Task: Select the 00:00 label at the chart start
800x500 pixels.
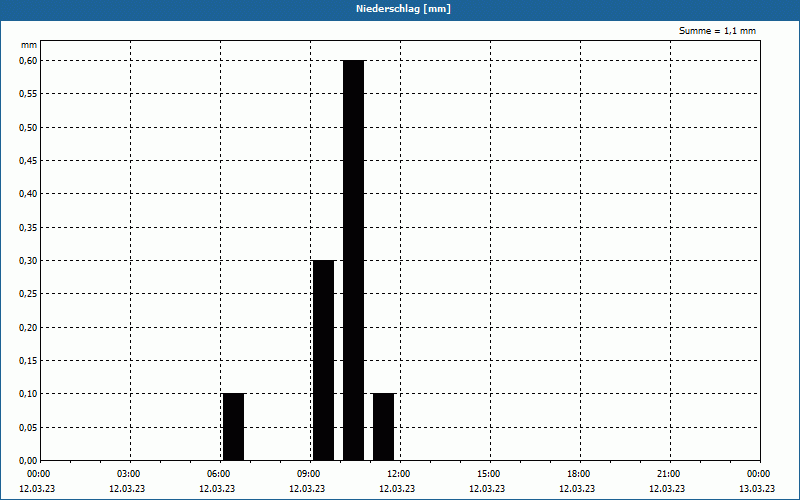Action: pos(39,474)
